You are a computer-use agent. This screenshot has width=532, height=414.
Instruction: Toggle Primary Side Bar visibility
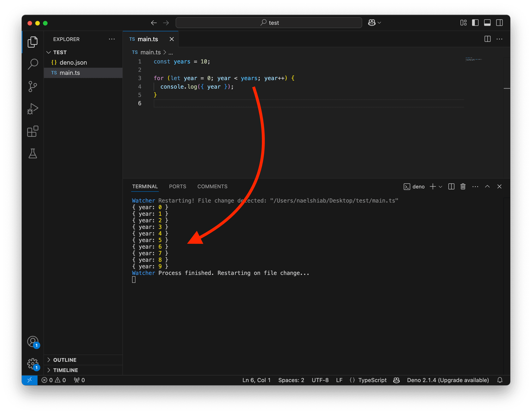[475, 23]
